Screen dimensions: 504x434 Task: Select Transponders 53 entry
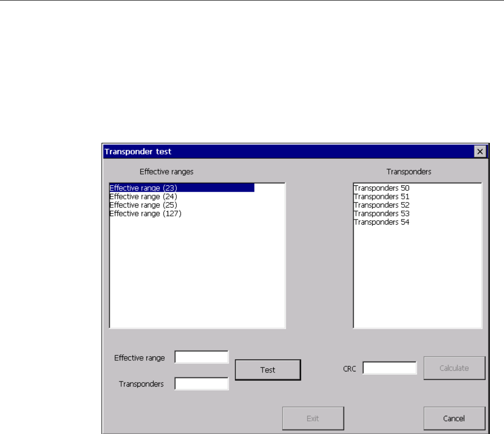point(382,213)
